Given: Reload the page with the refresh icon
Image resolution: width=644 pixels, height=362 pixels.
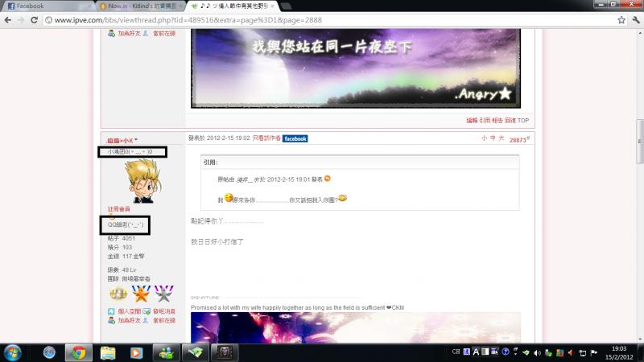Looking at the screenshot, I should tap(34, 19).
